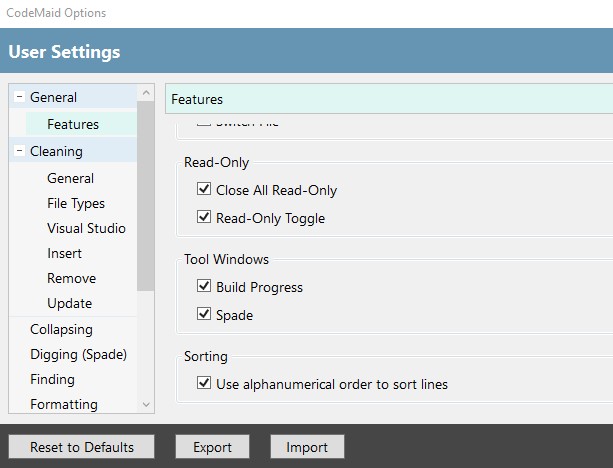Open File Types settings page
Screen dimensions: 613x468
76,203
